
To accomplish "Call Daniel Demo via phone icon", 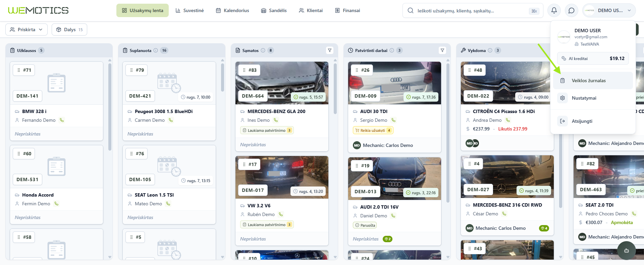I will click(x=393, y=216).
